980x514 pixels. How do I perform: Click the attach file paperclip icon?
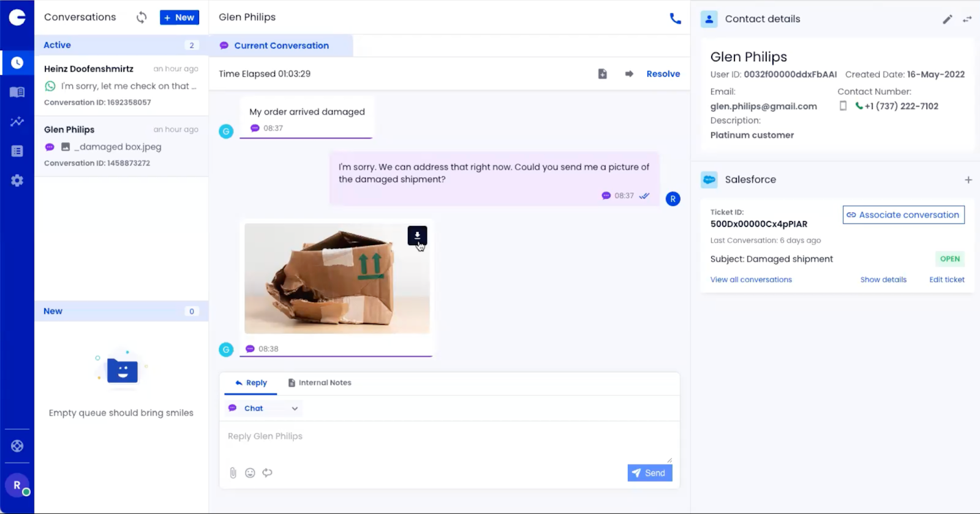coord(233,473)
